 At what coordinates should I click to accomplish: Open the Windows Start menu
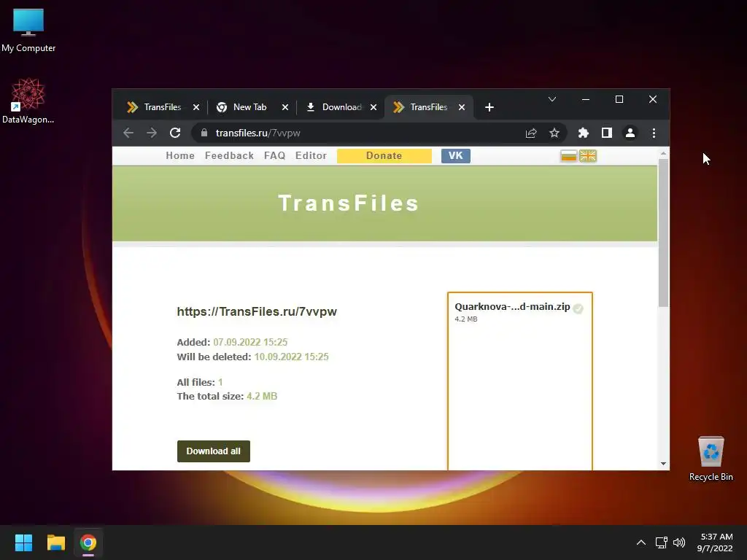(23, 542)
